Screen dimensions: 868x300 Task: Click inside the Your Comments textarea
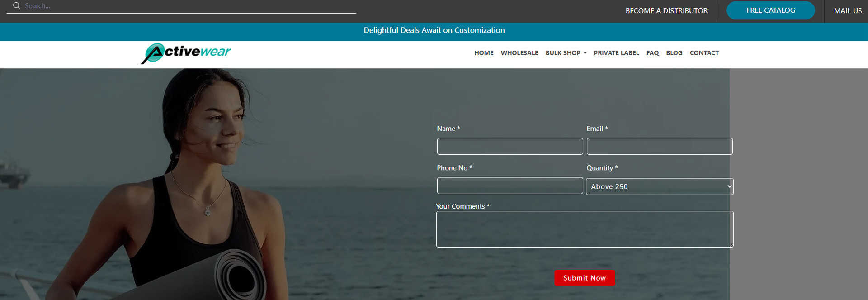click(585, 229)
